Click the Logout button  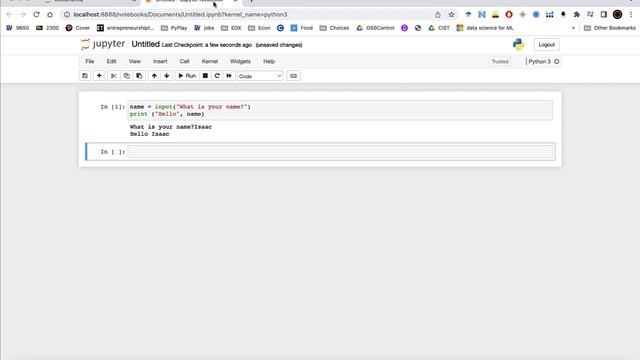547,44
